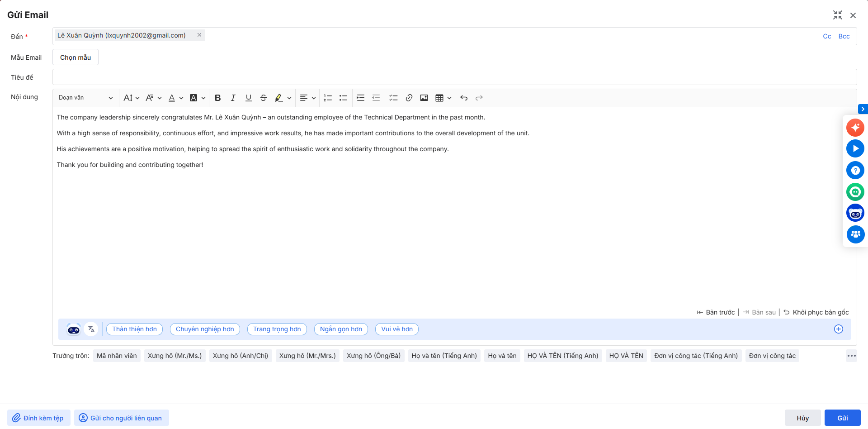Open the AI assistant robot icon below editor

[74, 329]
